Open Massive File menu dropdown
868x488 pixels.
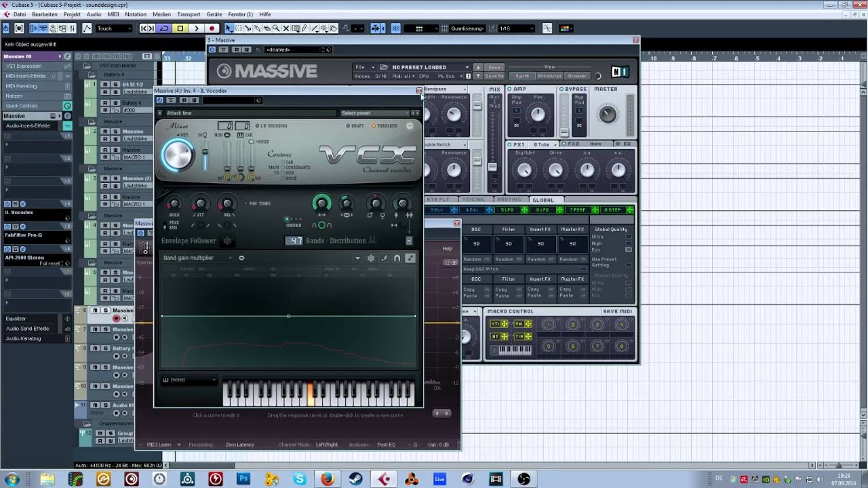[364, 67]
